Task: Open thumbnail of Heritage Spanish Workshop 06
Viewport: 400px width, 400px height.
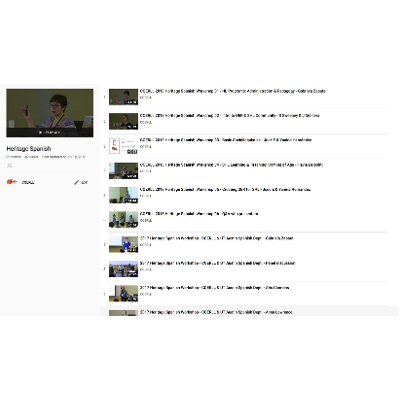Action: pyautogui.click(x=123, y=220)
